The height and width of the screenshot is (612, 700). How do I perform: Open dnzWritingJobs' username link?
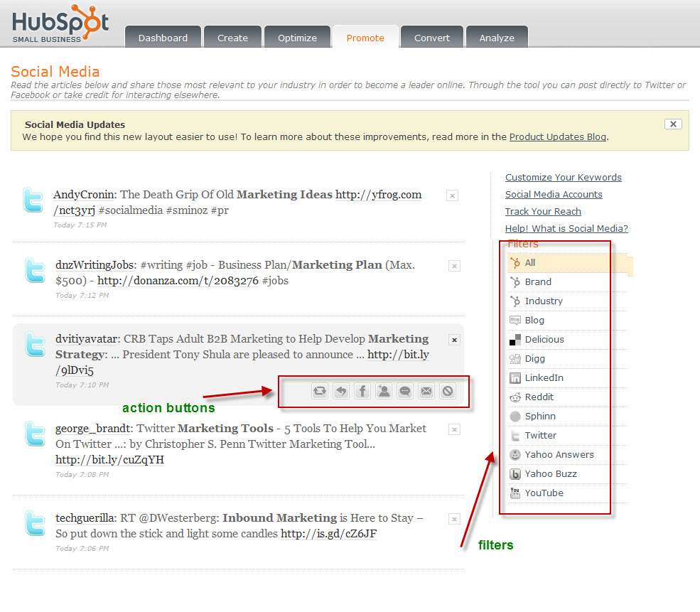click(96, 265)
